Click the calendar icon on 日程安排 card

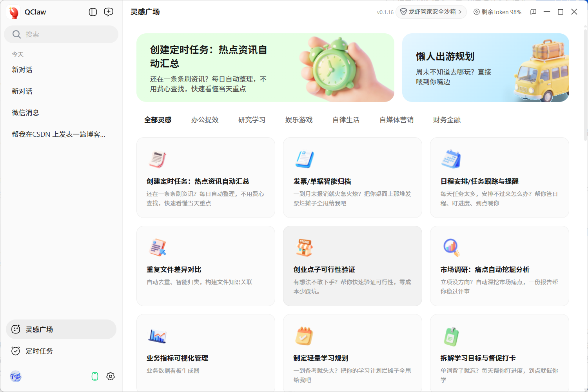tap(451, 159)
